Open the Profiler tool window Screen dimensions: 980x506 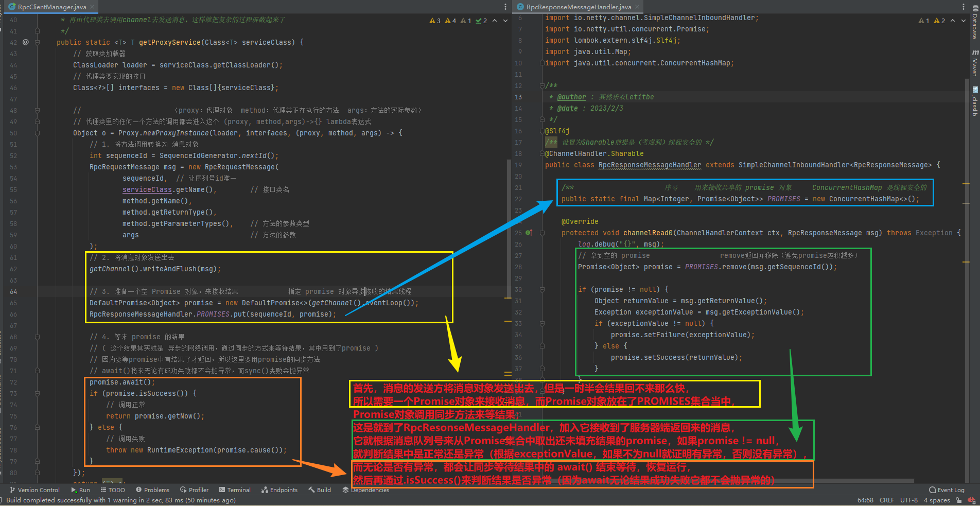(x=194, y=490)
